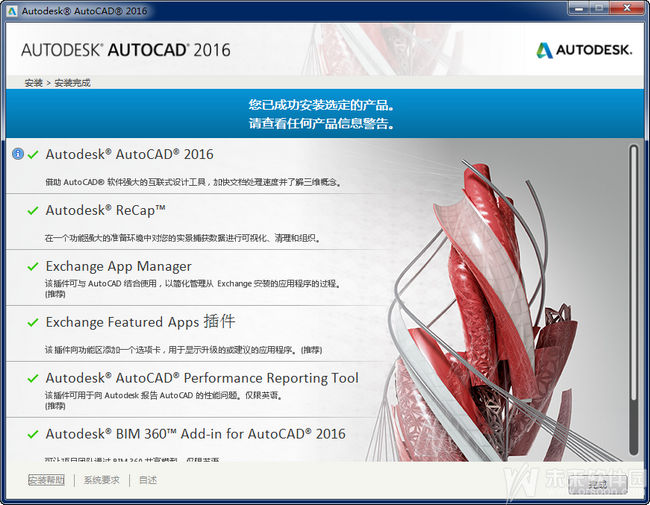Open the 安装帮助 link
Screen dimensions: 650x505
[x=46, y=480]
